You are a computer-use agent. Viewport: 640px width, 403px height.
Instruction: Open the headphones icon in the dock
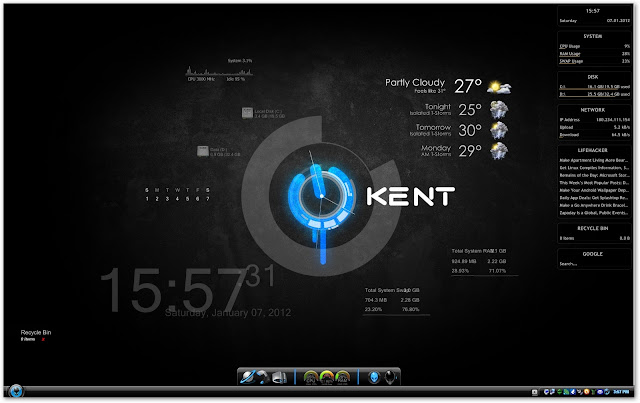click(x=263, y=376)
